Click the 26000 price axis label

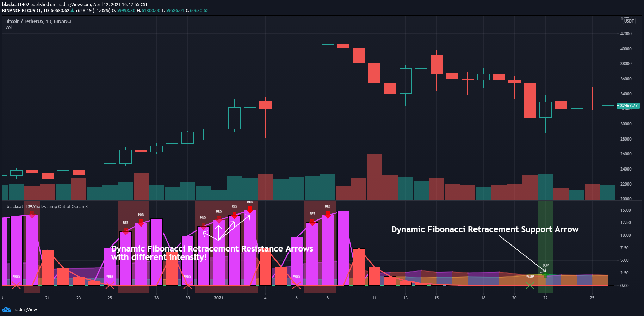click(626, 154)
